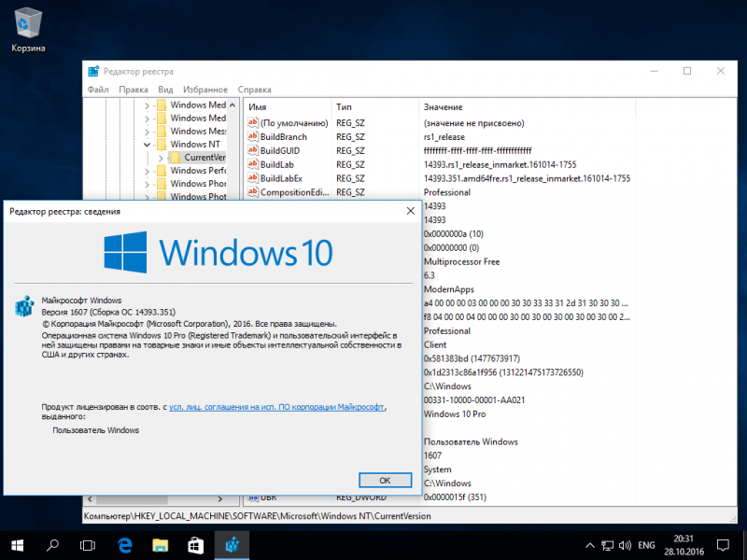Image resolution: width=747 pixels, height=560 pixels.
Task: Click the Тип column header
Action: coord(375,107)
